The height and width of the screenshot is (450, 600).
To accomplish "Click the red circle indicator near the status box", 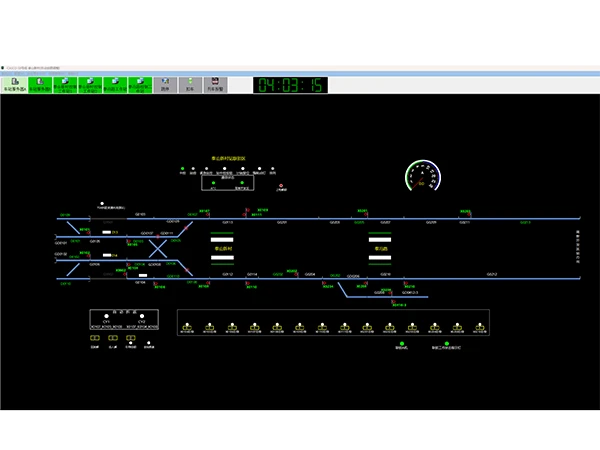I will click(281, 185).
